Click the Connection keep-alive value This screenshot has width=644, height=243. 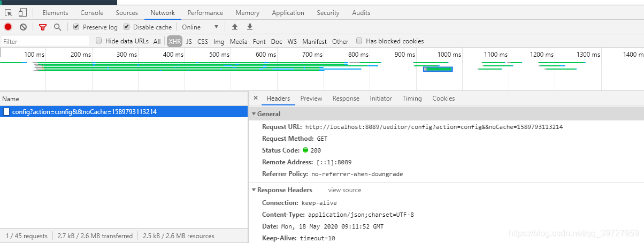(x=319, y=203)
